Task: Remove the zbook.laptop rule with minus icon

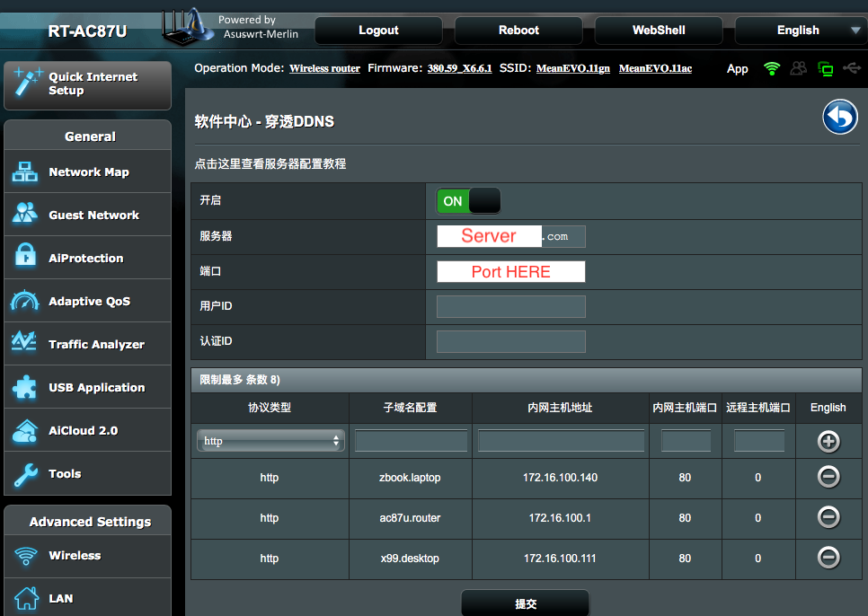Action: click(x=828, y=478)
